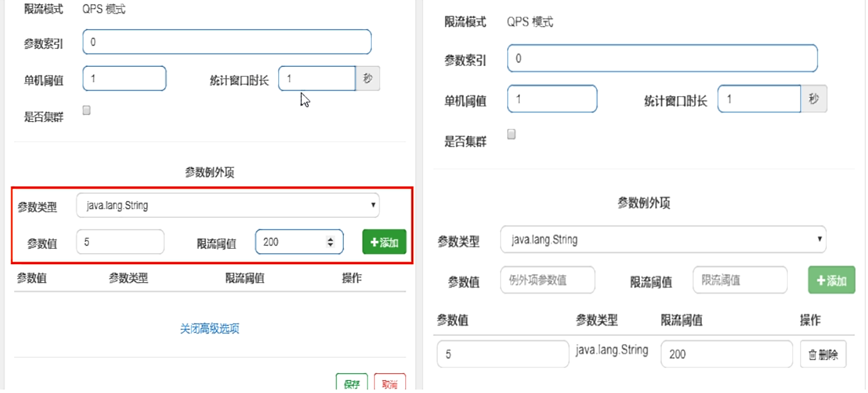Viewport: 868px width, 393px height.
Task: Click the 单机阈值 input in the left panel
Action: (x=123, y=78)
